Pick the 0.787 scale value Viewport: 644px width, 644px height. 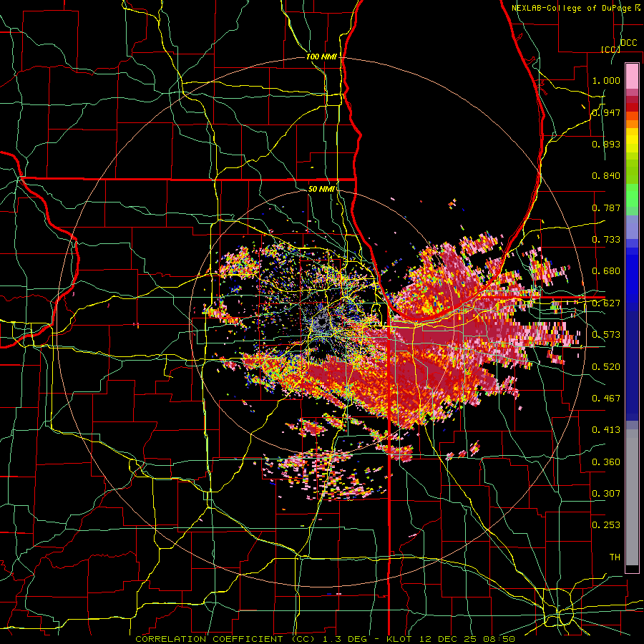pos(606,208)
